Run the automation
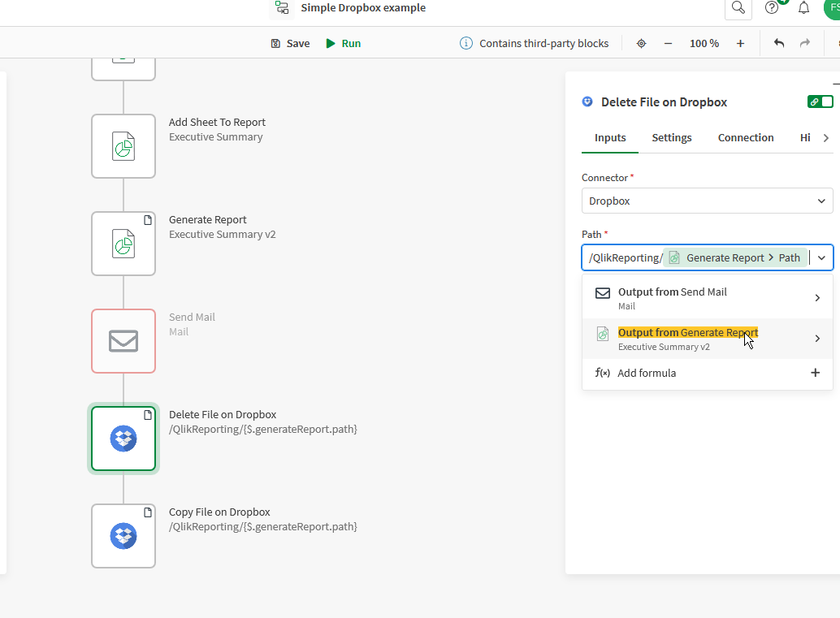840x618 pixels. pos(343,44)
